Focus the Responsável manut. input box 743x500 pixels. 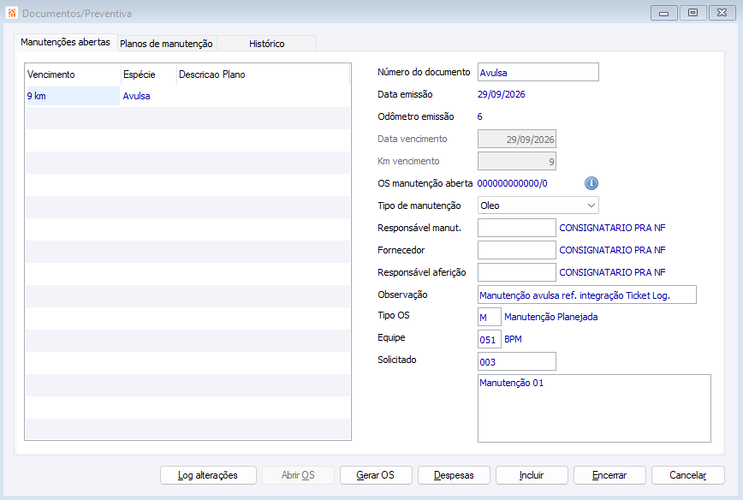pyautogui.click(x=516, y=227)
